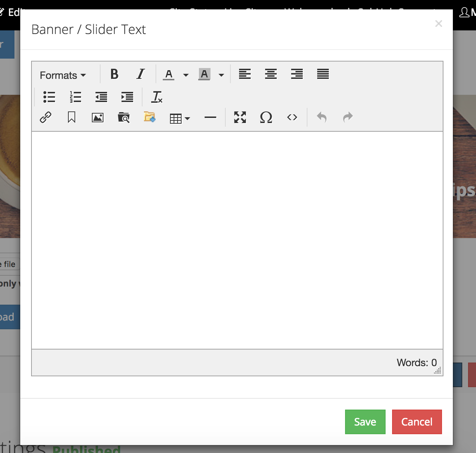Screen dimensions: 476x453
Task: Toggle bold formatting
Action: pos(115,74)
